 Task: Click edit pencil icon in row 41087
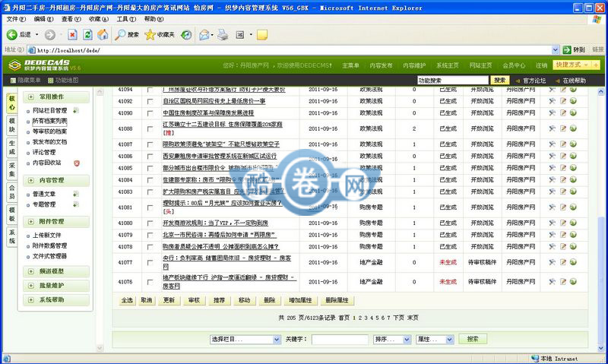click(563, 144)
